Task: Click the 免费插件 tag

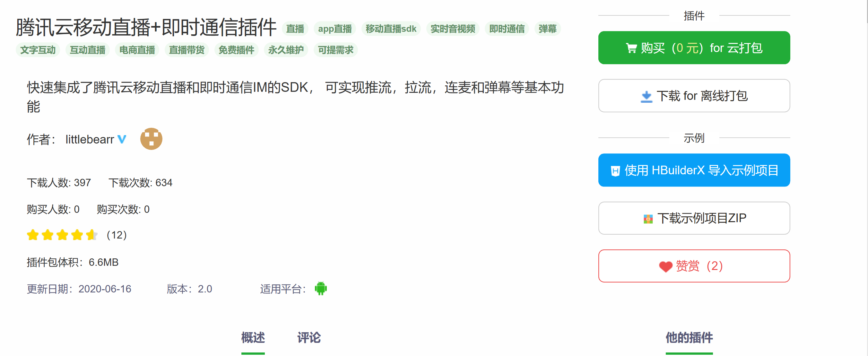Action: [236, 50]
